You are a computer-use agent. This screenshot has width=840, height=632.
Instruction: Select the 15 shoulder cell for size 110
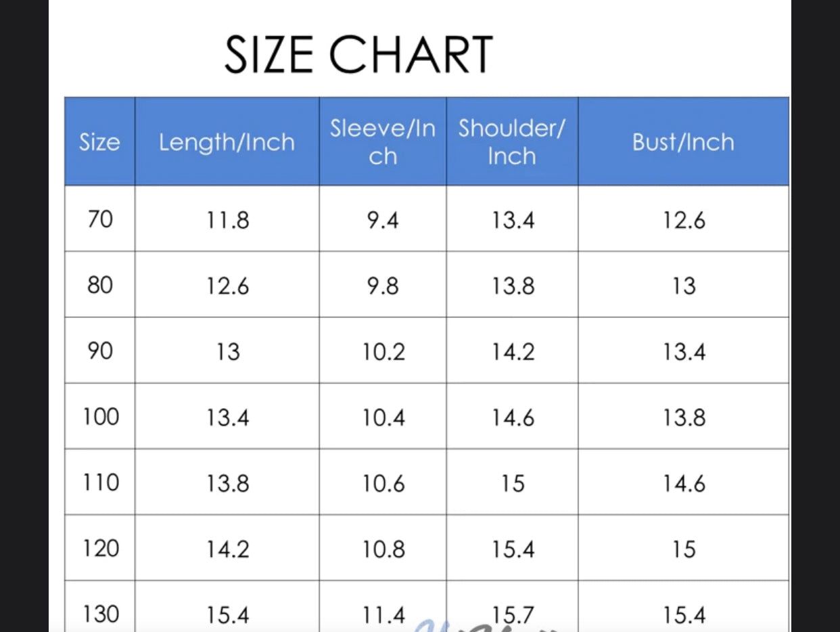click(x=513, y=482)
